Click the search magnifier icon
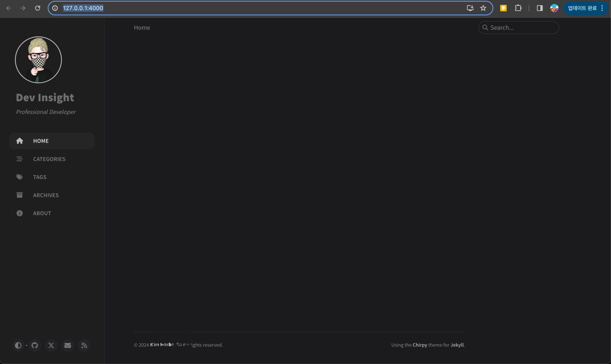The height and width of the screenshot is (364, 611). click(485, 27)
